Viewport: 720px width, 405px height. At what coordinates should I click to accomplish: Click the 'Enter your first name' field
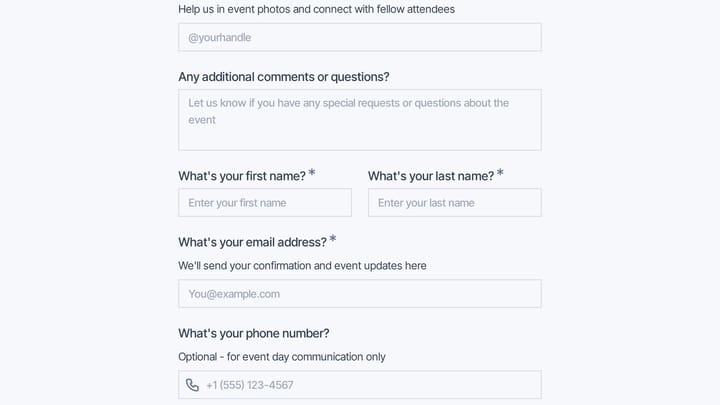[x=265, y=202]
